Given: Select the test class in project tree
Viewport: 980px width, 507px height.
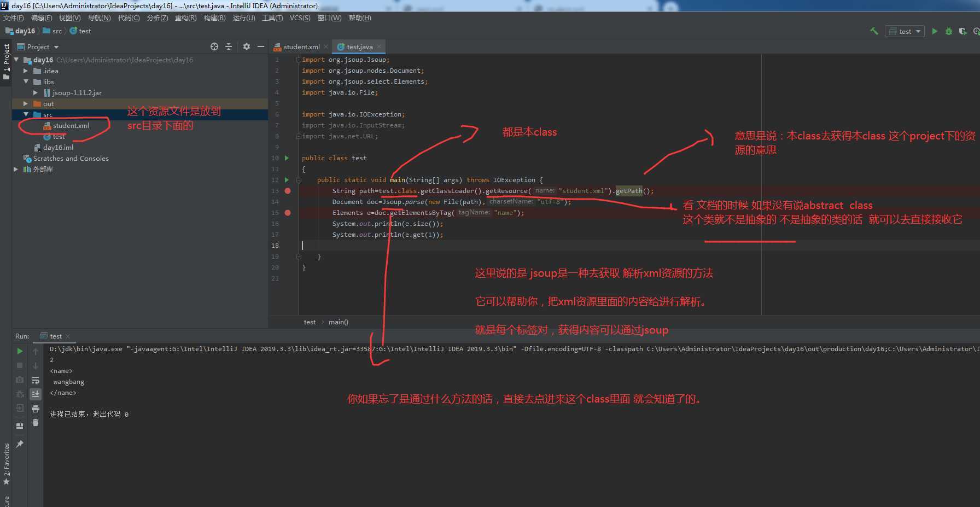Looking at the screenshot, I should [x=59, y=136].
